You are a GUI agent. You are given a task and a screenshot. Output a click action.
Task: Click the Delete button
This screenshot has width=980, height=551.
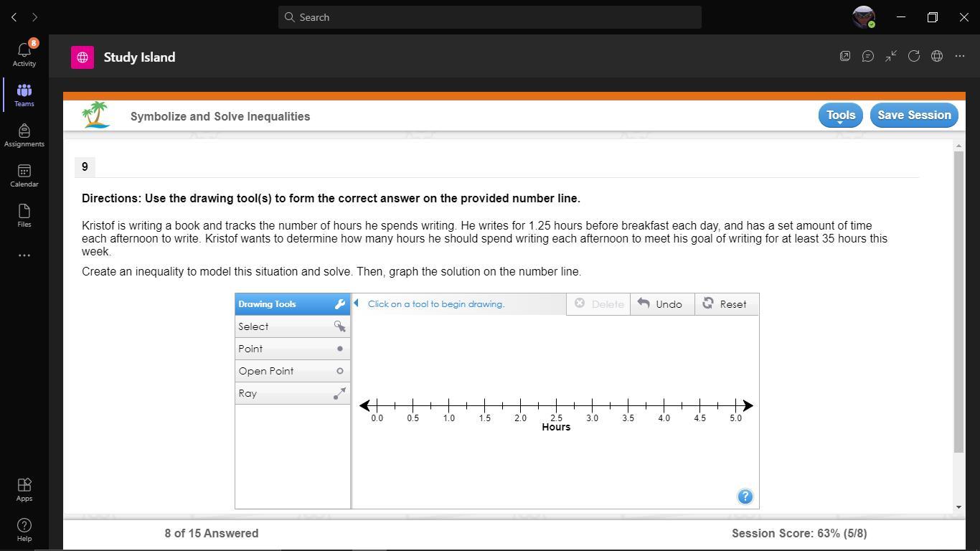(598, 304)
